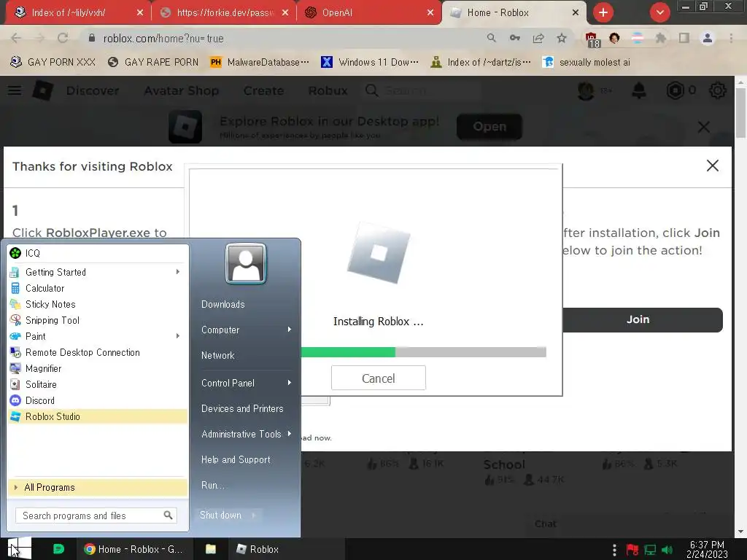Open Devices and Printers
Image resolution: width=747 pixels, height=560 pixels.
(242, 408)
